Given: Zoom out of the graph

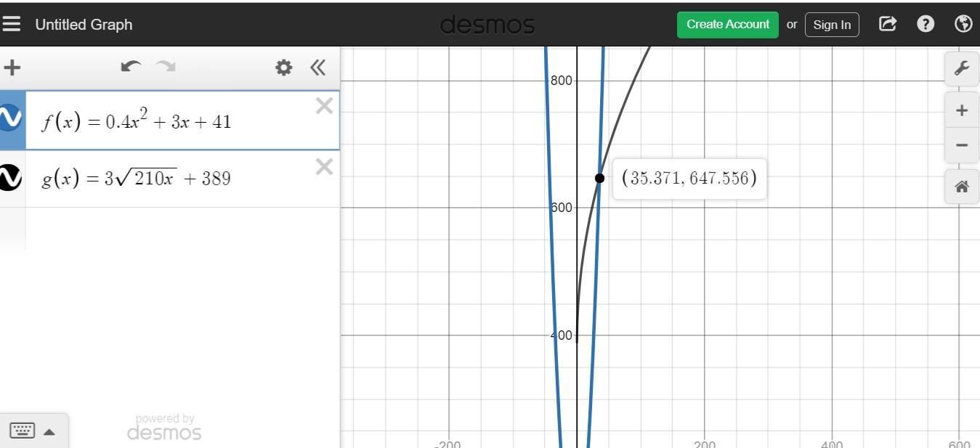Looking at the screenshot, I should [962, 144].
